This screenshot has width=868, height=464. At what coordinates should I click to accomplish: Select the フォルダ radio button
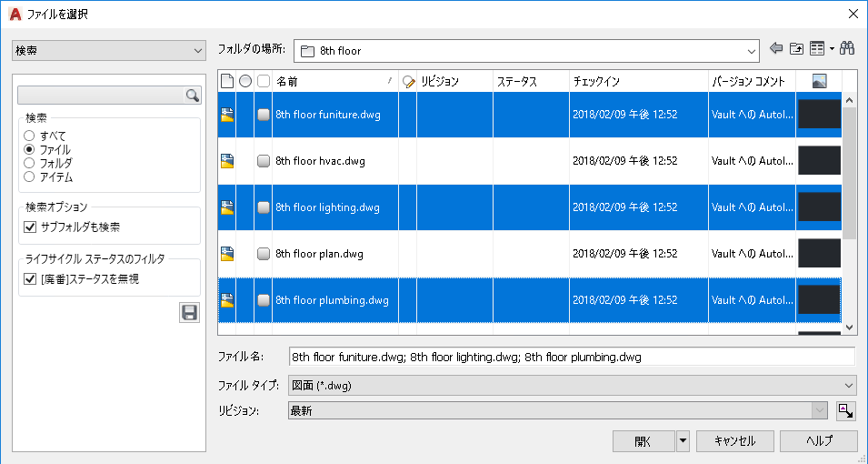[29, 164]
